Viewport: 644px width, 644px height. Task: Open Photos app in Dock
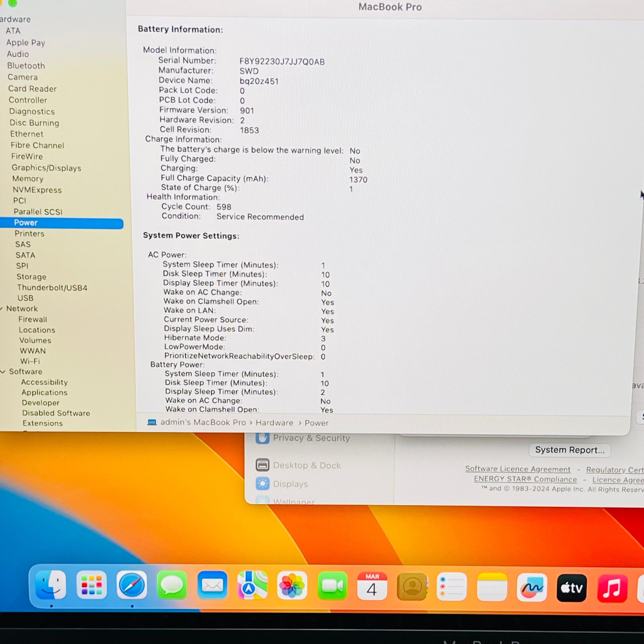[292, 586]
